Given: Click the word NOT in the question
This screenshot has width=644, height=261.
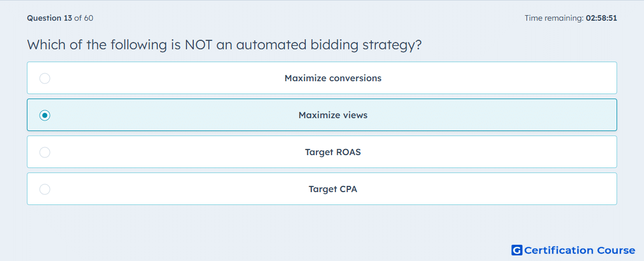Looking at the screenshot, I should [198, 44].
